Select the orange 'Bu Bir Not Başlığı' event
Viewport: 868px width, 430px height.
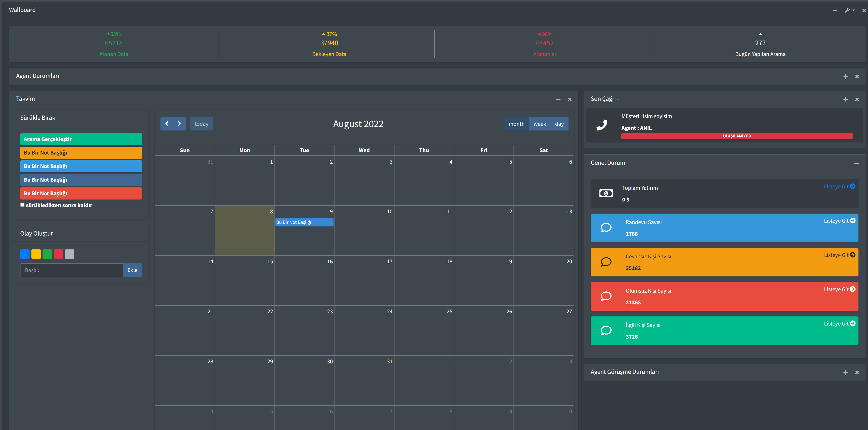point(81,153)
